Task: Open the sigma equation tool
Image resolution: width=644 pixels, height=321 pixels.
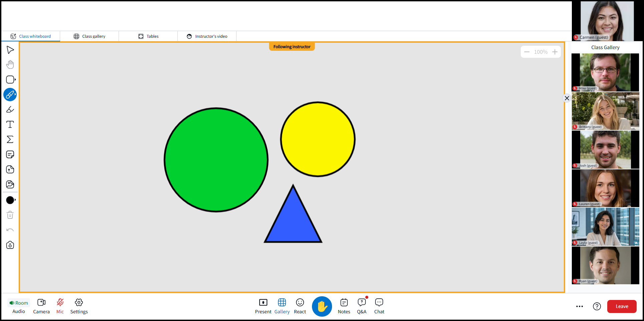Action: [10, 139]
